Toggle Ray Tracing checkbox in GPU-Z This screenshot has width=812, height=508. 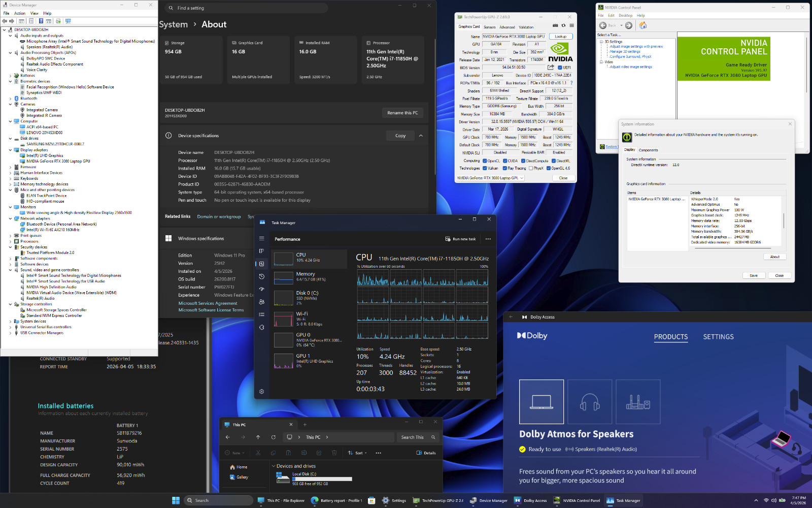click(505, 168)
